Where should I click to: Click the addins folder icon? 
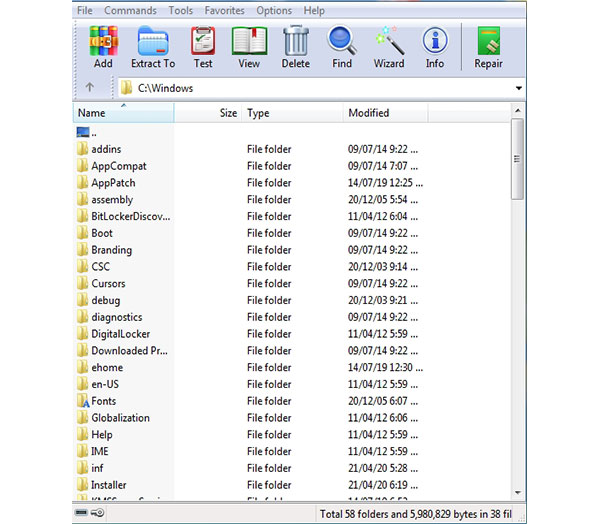click(x=82, y=149)
